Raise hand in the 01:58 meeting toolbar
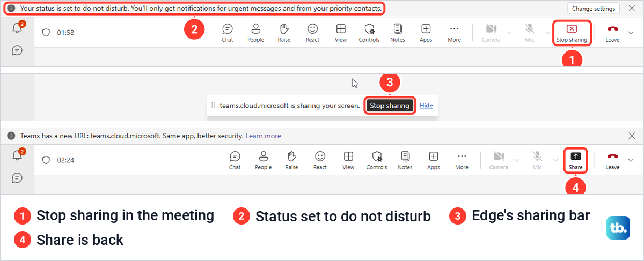This screenshot has height=261, width=644. point(284,32)
